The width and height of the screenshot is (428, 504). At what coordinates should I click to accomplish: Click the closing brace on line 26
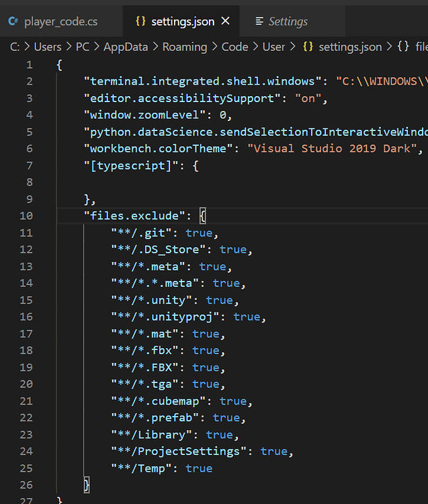pos(87,485)
